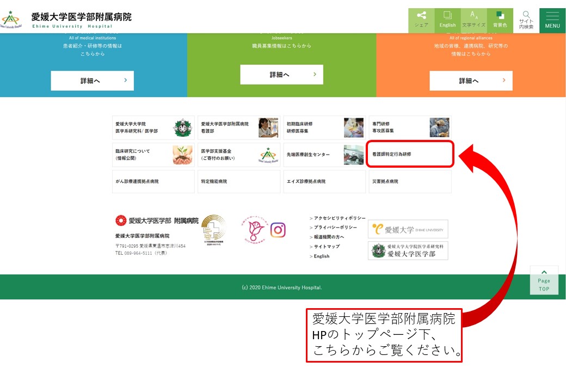Open 愛媛大学医学部附属病院 看護部 banner
Viewport: 566px width, 392px height.
tap(239, 127)
